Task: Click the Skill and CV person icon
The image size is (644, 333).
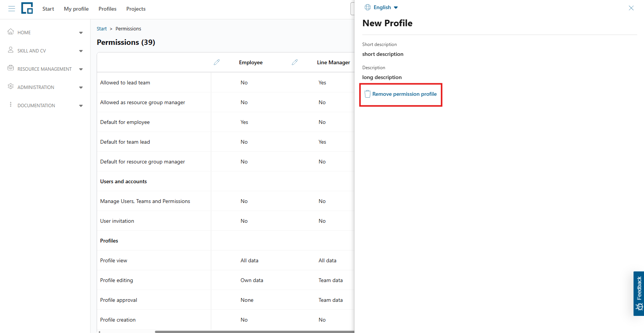Action: (11, 50)
